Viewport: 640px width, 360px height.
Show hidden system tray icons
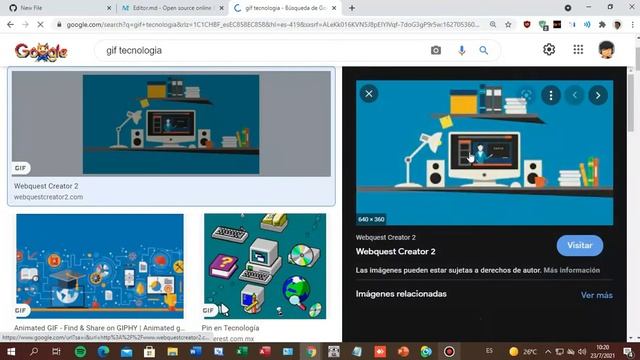point(548,351)
